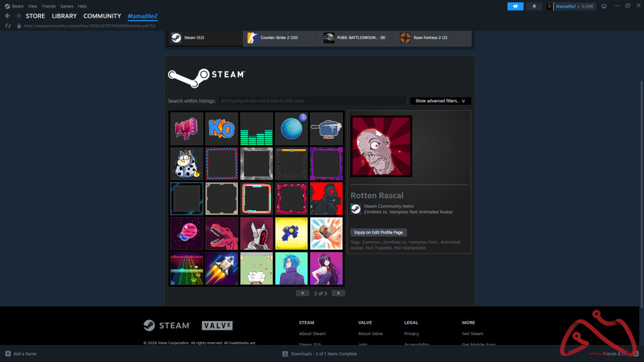Select the cat in cow blanket sticker
The image size is (644, 362).
pyautogui.click(x=187, y=164)
